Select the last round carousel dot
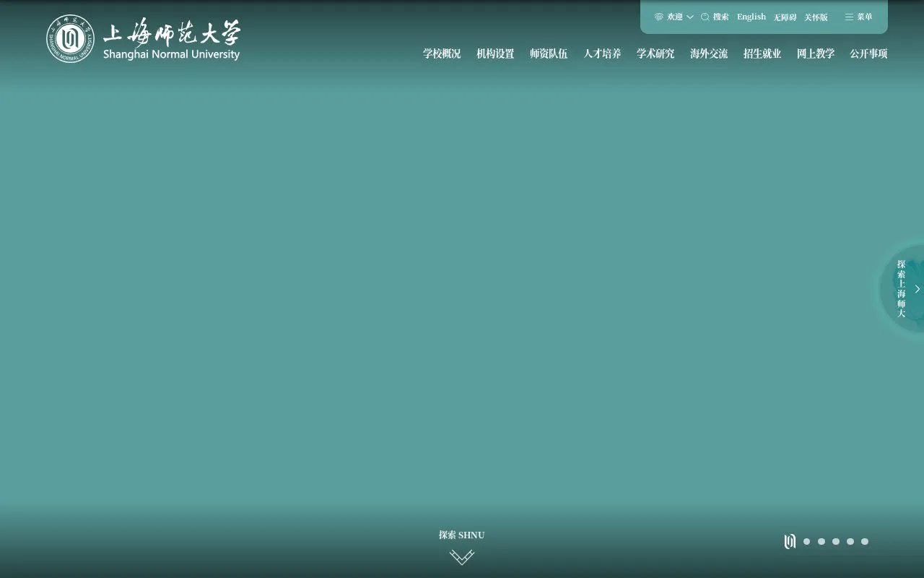 pyautogui.click(x=865, y=541)
